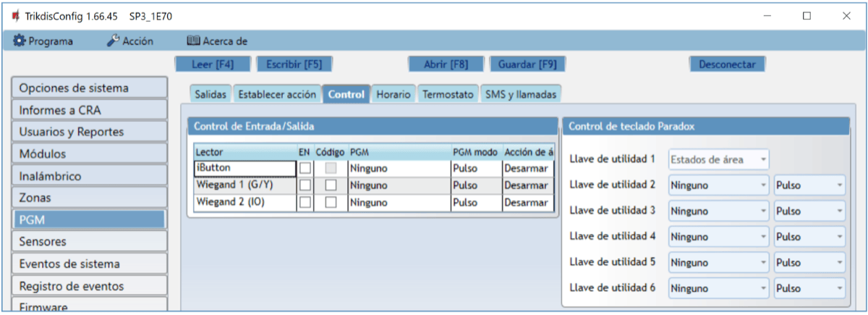Expand Llave de utilidad 2 PGM dropdown

718,185
